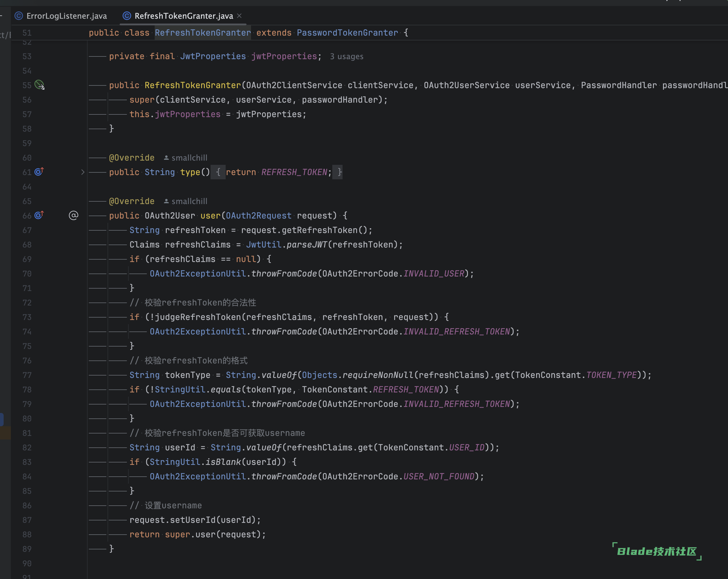The height and width of the screenshot is (579, 728).
Task: Click the bean navigation gutter icon on line 55
Action: click(40, 85)
